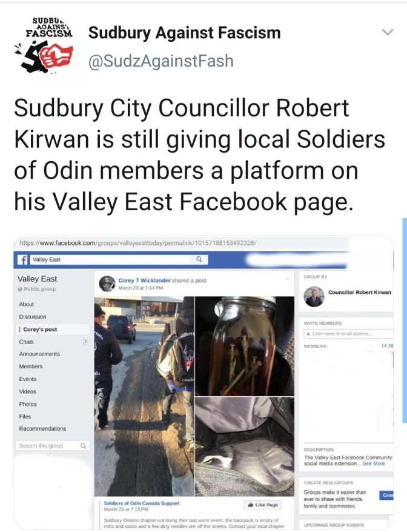Image resolution: width=407 pixels, height=532 pixels.
Task: Click the invite members name field
Action: (349, 333)
